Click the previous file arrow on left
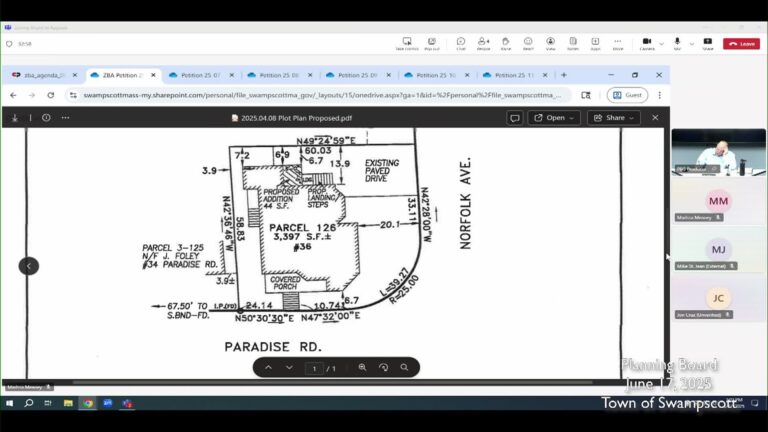768x432 pixels. click(x=28, y=266)
